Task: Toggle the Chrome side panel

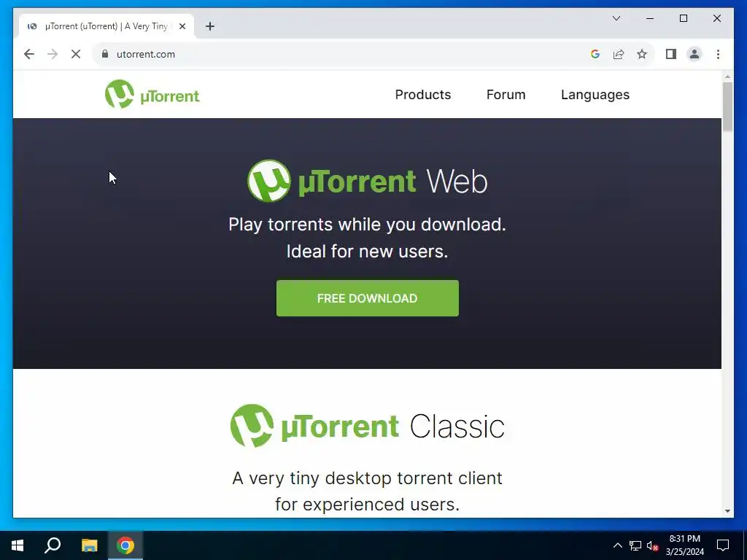Action: pyautogui.click(x=671, y=54)
